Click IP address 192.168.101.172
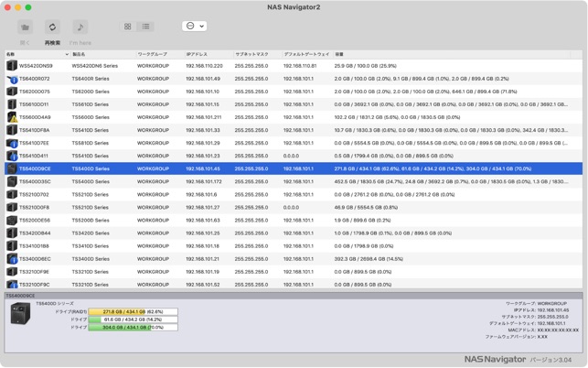This screenshot has width=588, height=368. (x=204, y=182)
